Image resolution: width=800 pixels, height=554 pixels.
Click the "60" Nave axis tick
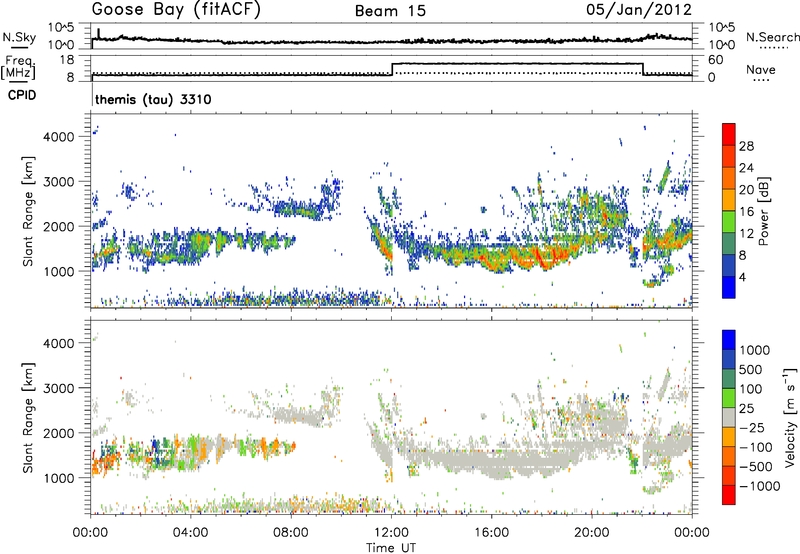click(716, 60)
